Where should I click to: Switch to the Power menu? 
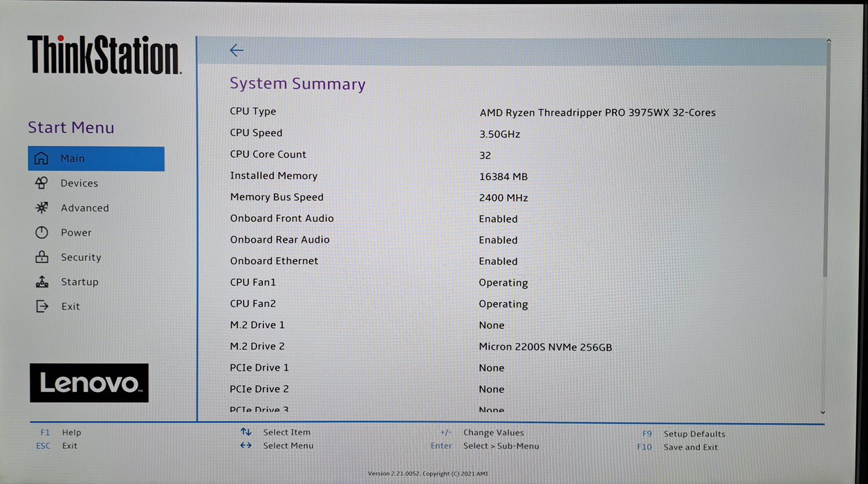[x=76, y=233]
